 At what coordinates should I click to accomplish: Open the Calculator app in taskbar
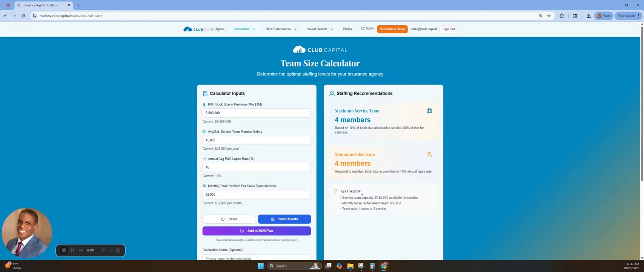point(372,266)
